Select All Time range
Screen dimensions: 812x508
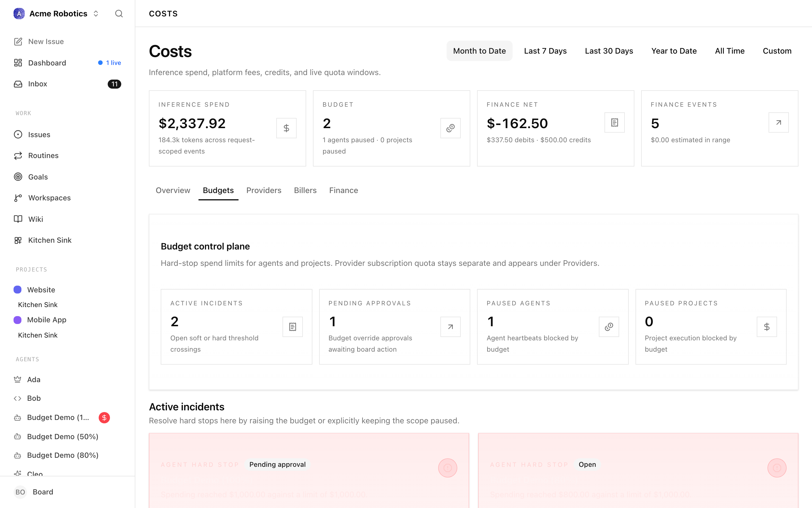tap(729, 51)
